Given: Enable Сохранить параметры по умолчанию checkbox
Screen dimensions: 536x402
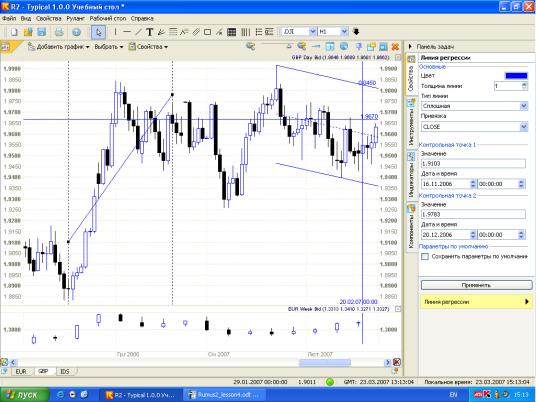Looking at the screenshot, I should pyautogui.click(x=425, y=256).
